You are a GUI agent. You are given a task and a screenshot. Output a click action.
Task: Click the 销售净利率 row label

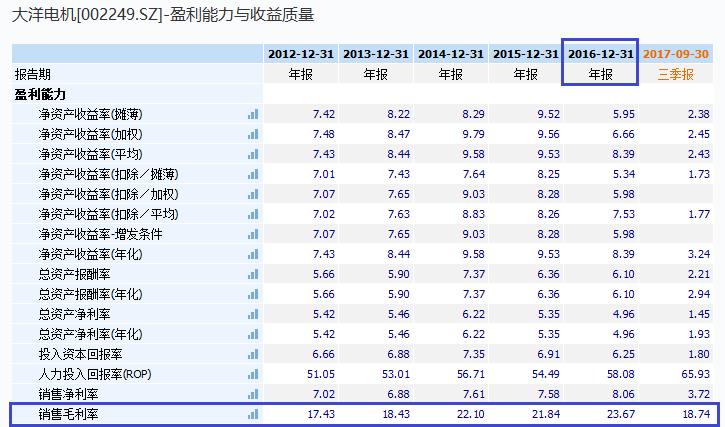coord(68,394)
